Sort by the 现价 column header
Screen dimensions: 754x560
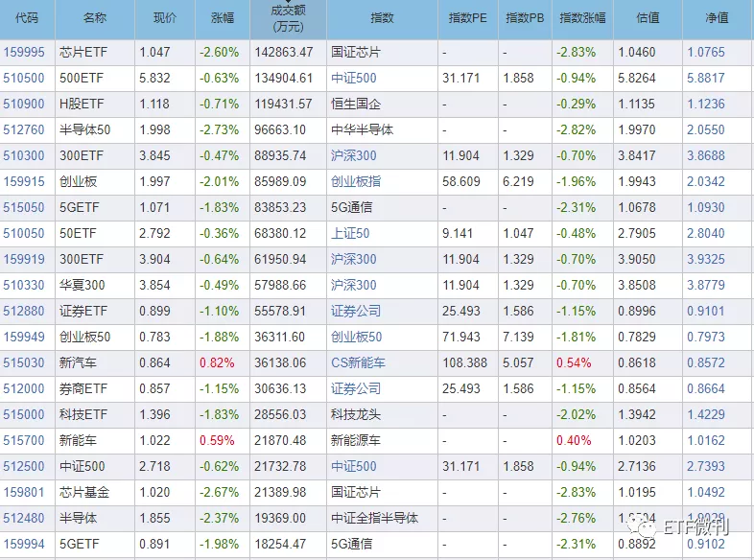tap(165, 18)
